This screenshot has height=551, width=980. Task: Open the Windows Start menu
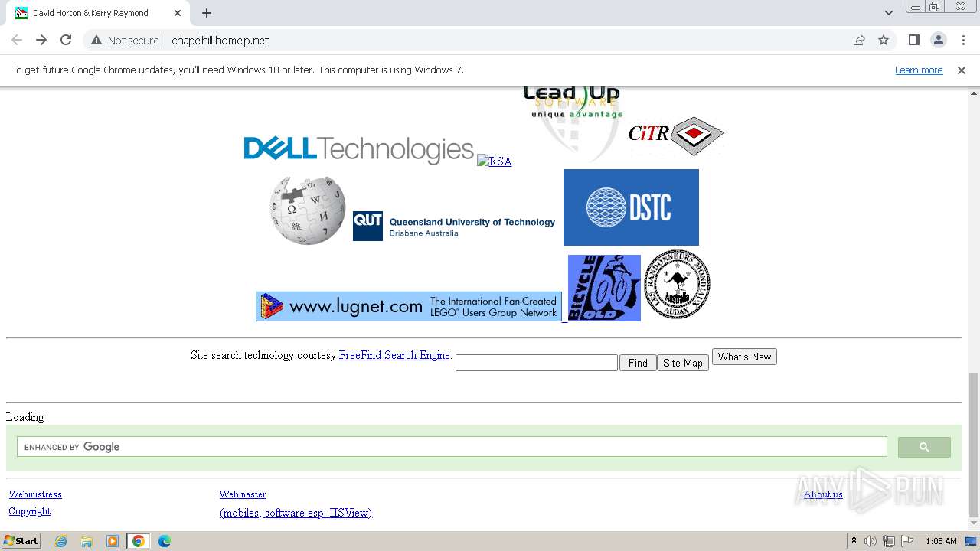click(x=21, y=541)
